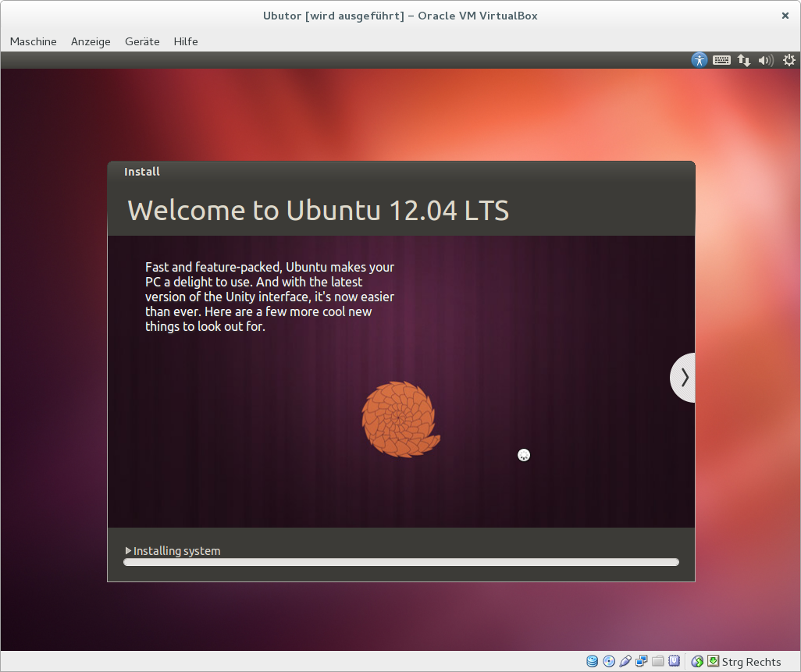Image resolution: width=801 pixels, height=672 pixels.
Task: Go to next slide with right arrow
Action: (x=684, y=378)
